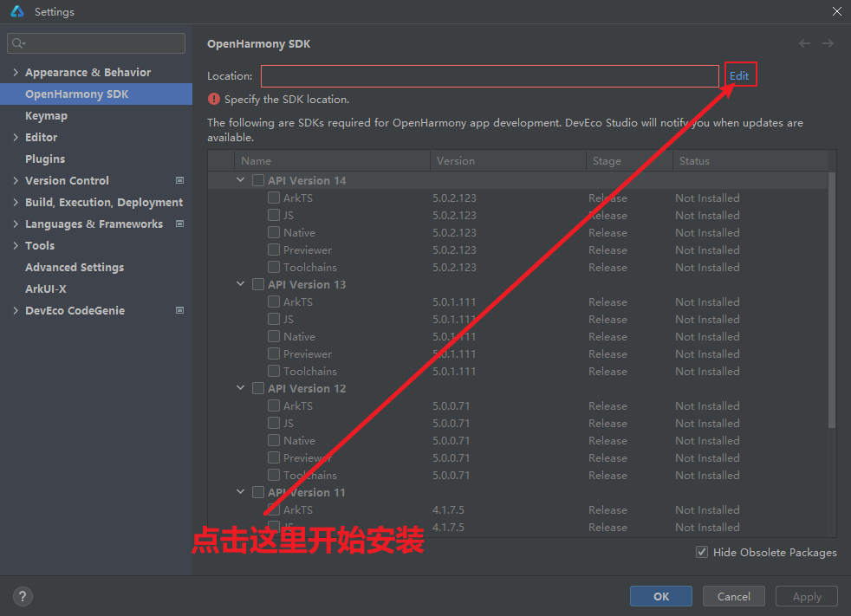Select the ArkTS 5.0.0.71 row name
The width and height of the screenshot is (851, 616).
point(298,405)
